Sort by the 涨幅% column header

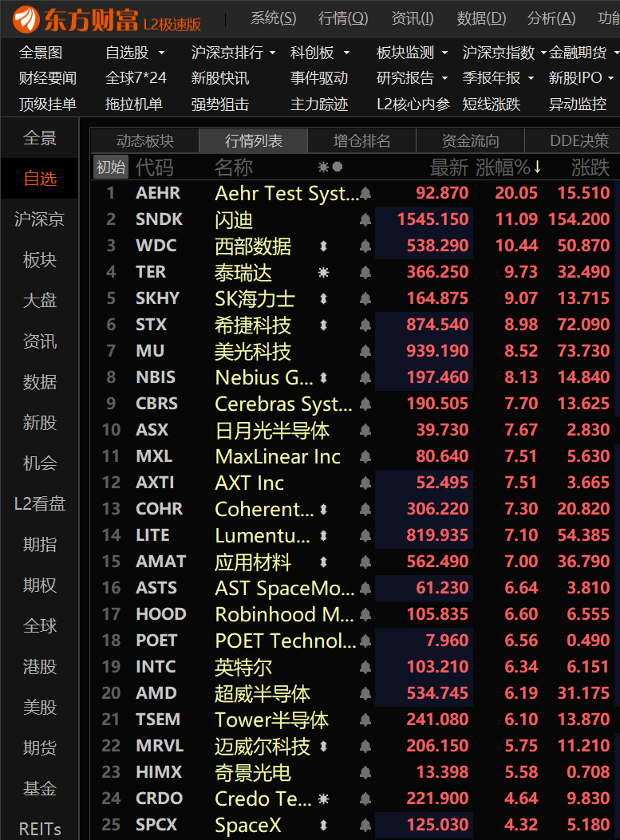[508, 168]
